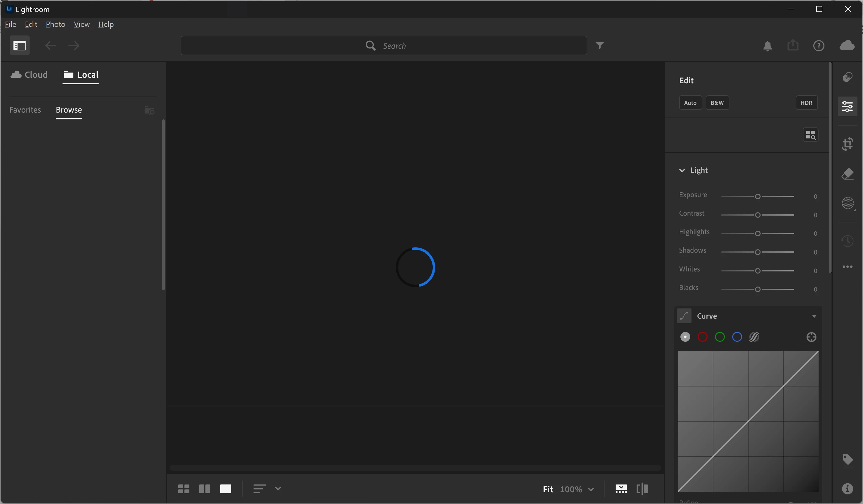Screen dimensions: 863x504
Task: Open the Crop and rotate tool
Action: (847, 144)
